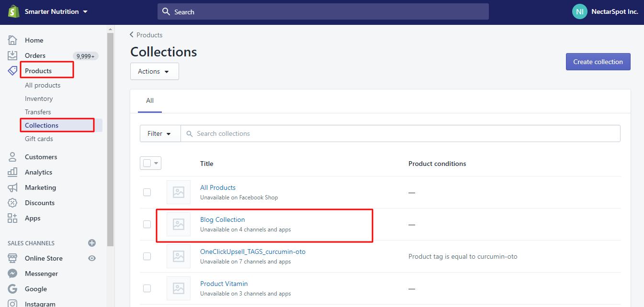Check the Blog Collection row checkbox
The width and height of the screenshot is (644, 307).
[147, 224]
